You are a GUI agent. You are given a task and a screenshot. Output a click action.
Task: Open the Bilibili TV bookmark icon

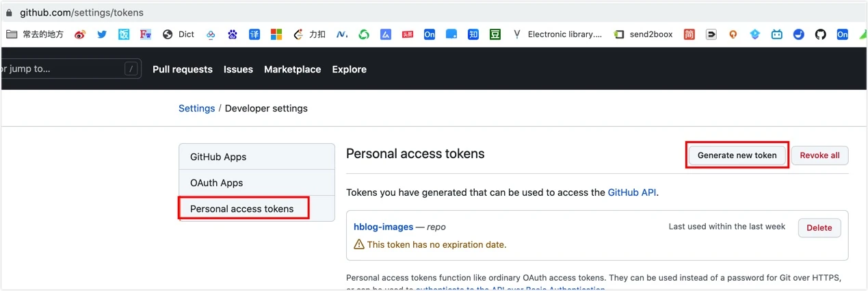(777, 34)
